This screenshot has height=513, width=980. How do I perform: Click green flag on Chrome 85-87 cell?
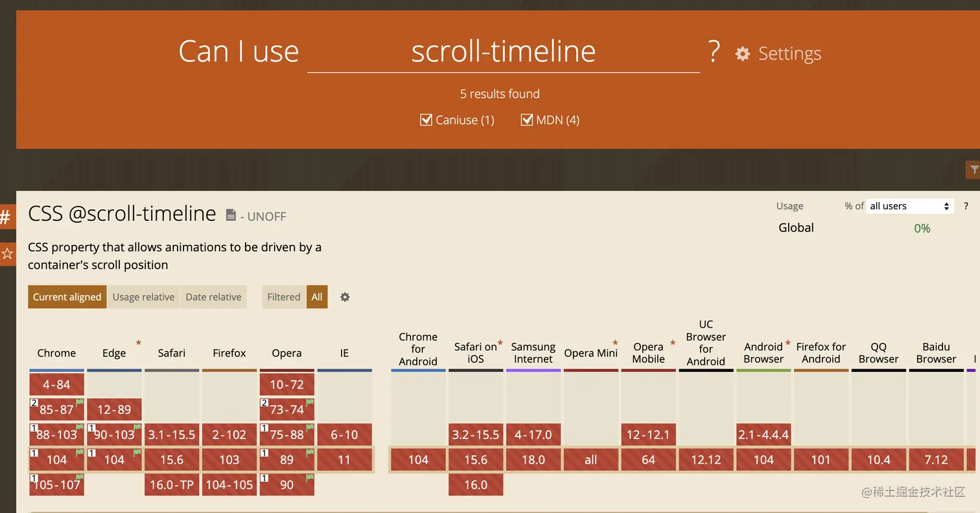pyautogui.click(x=80, y=403)
